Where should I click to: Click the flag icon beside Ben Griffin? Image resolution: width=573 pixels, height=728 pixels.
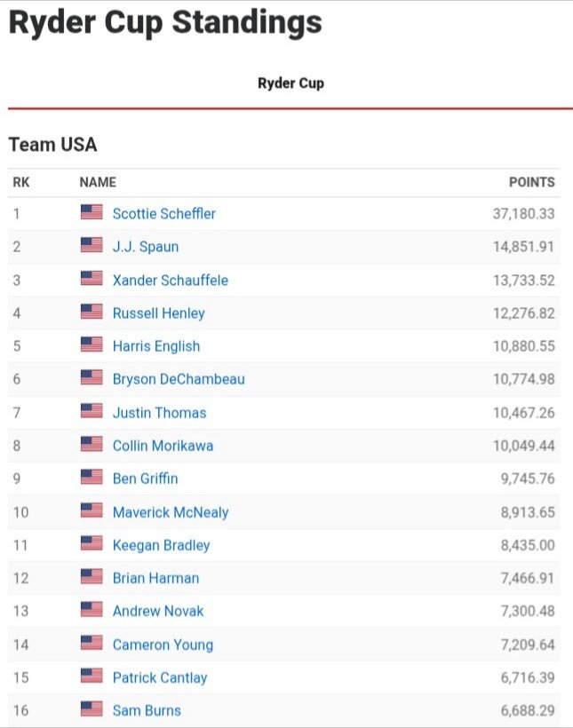coord(92,478)
